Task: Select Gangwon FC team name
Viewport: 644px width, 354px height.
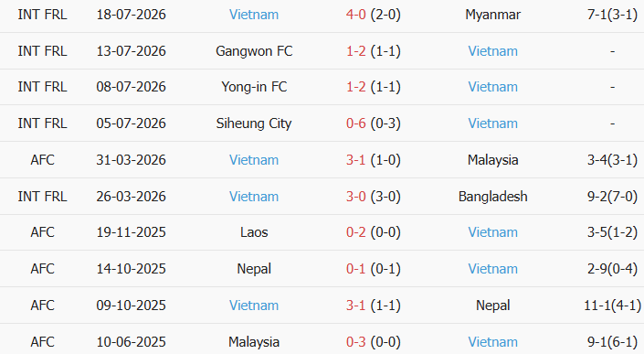Action: (254, 51)
